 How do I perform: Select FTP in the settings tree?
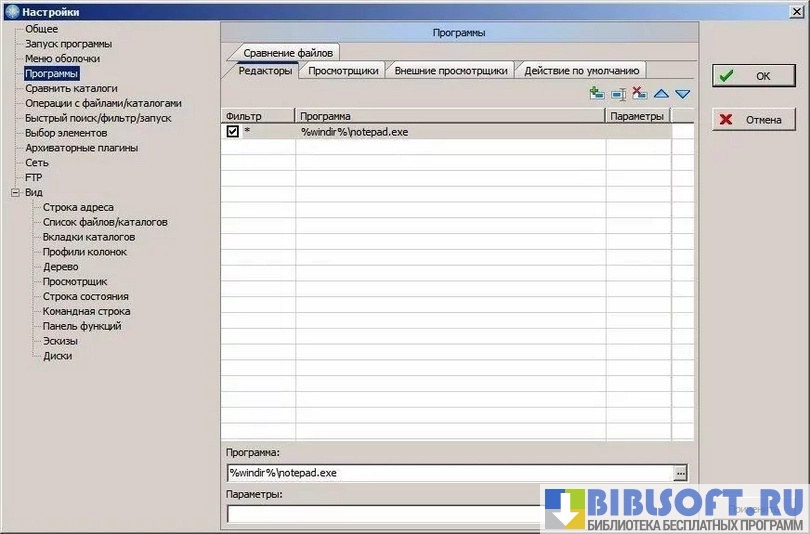[x=34, y=177]
